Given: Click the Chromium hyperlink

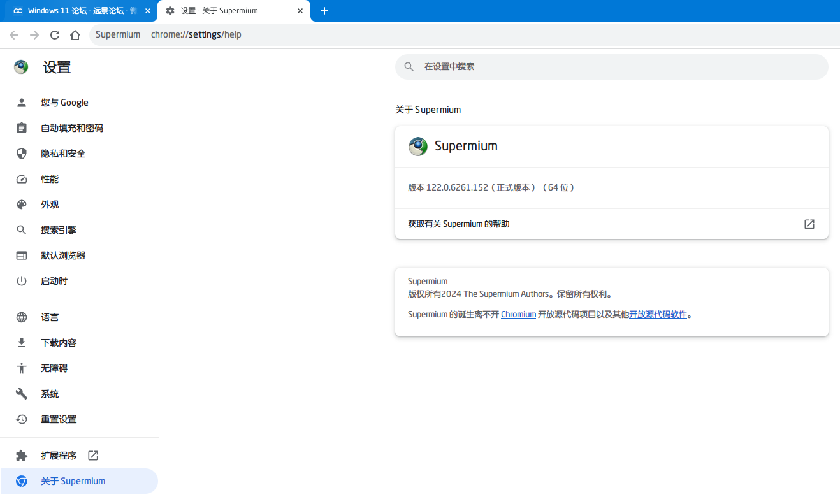Looking at the screenshot, I should (x=518, y=314).
